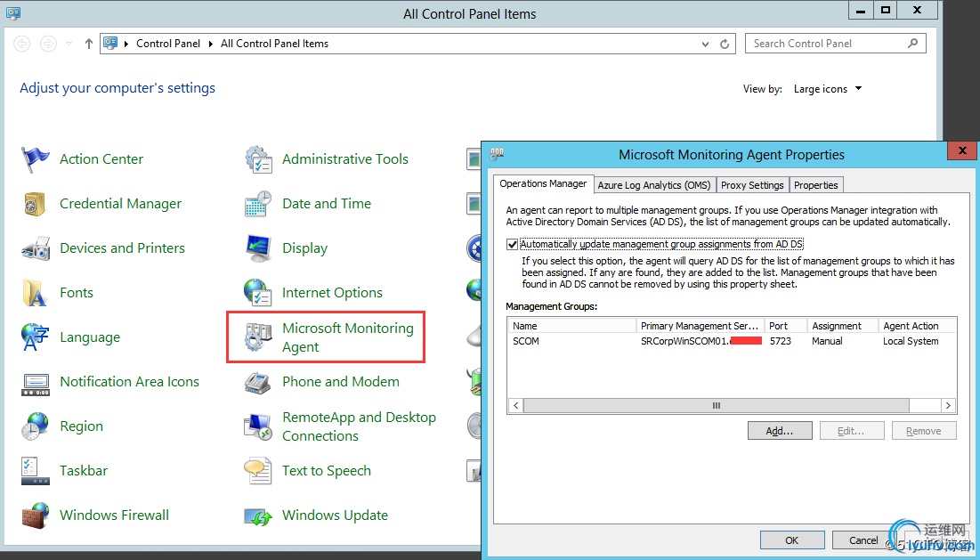The image size is (980, 560).
Task: Click the Manual assignment cell
Action: (827, 341)
